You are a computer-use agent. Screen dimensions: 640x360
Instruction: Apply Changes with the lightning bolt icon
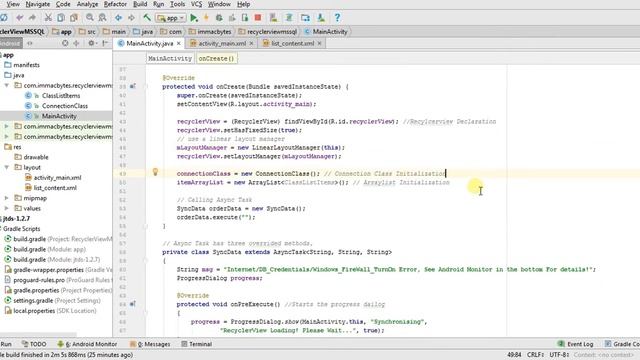[206, 18]
